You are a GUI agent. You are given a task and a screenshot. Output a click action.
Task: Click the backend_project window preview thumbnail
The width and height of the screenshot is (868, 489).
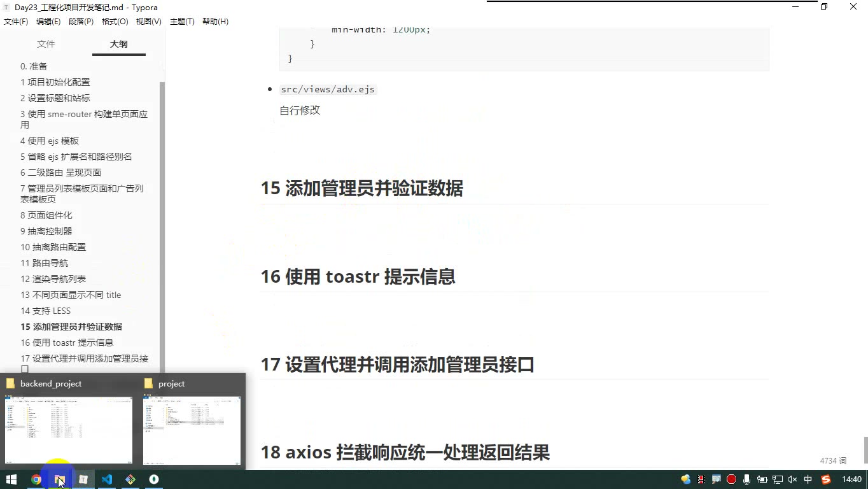pyautogui.click(x=69, y=429)
